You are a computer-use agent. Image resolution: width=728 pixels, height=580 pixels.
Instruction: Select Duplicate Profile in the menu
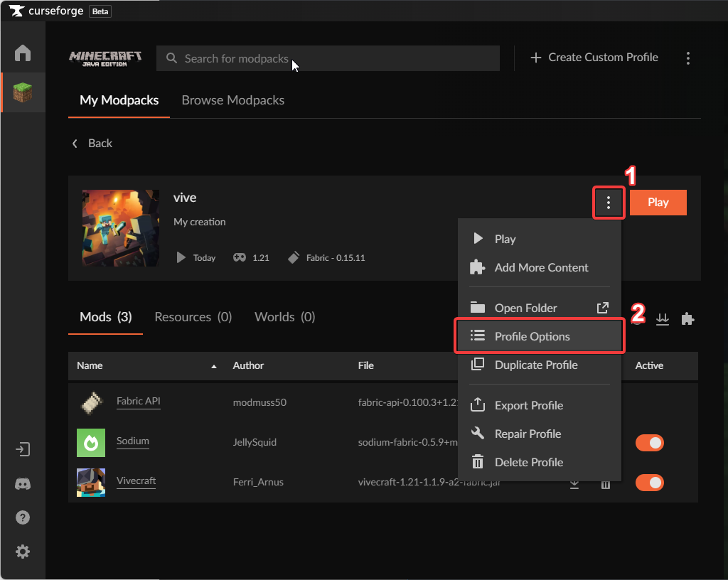click(539, 365)
